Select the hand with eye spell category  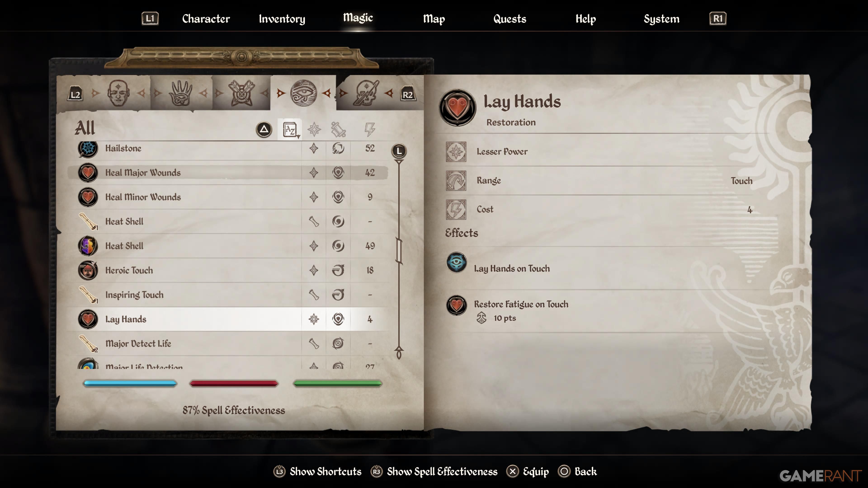180,93
